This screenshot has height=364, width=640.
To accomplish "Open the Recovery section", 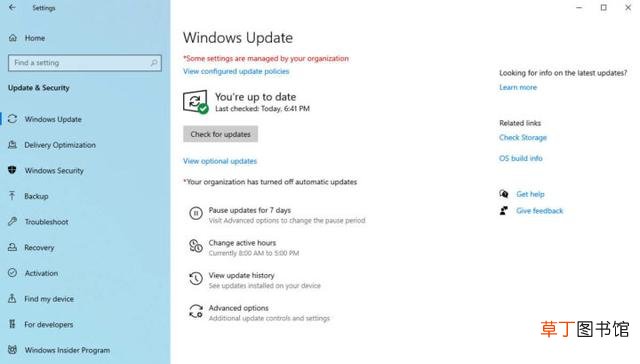I will point(39,248).
